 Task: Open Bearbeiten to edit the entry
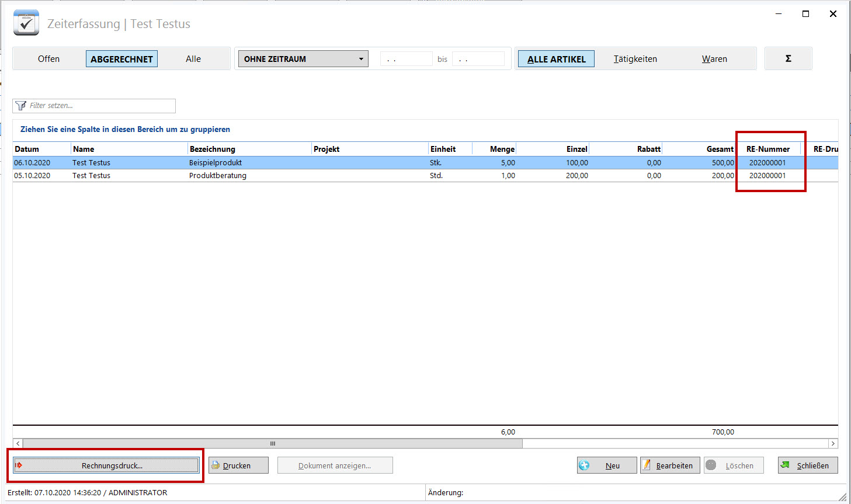(669, 465)
